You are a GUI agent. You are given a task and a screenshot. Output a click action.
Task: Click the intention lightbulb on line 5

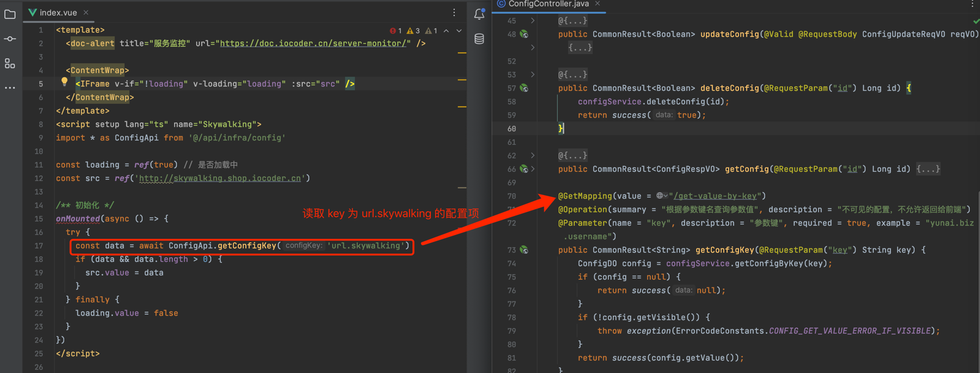64,82
